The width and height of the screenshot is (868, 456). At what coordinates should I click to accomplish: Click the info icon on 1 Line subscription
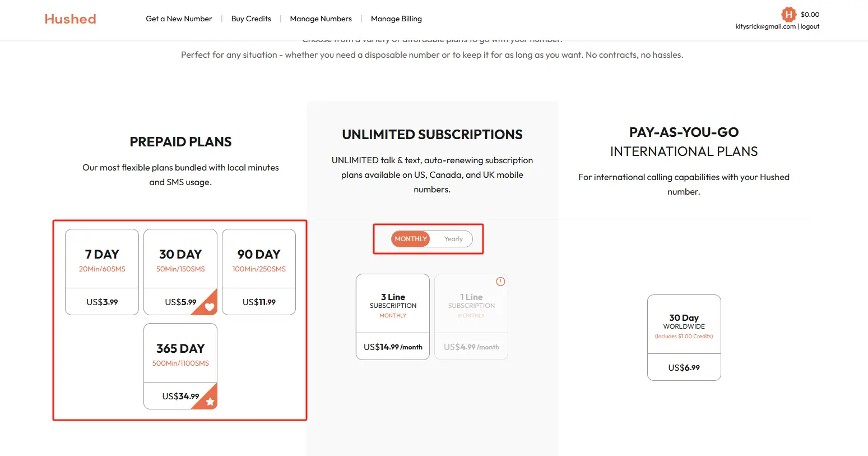tap(500, 282)
